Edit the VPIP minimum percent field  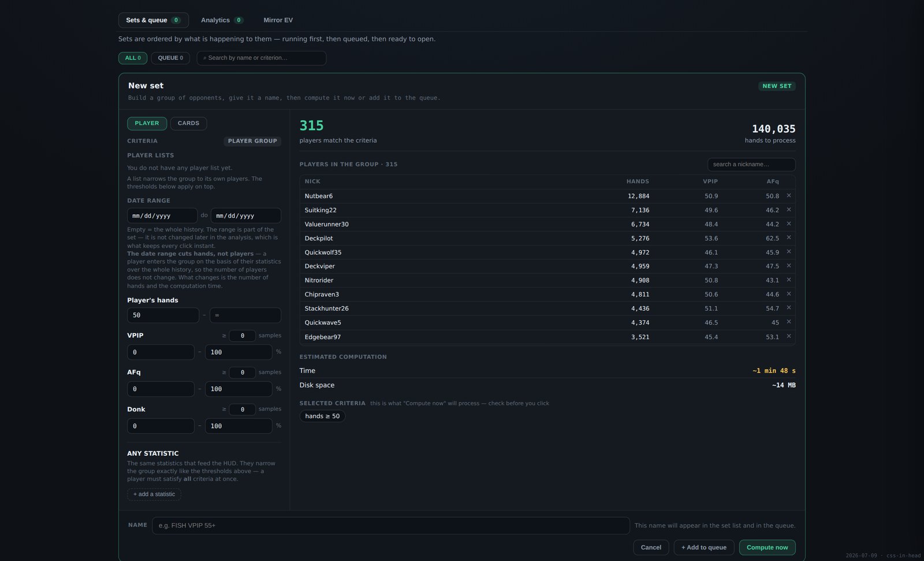[x=161, y=352]
